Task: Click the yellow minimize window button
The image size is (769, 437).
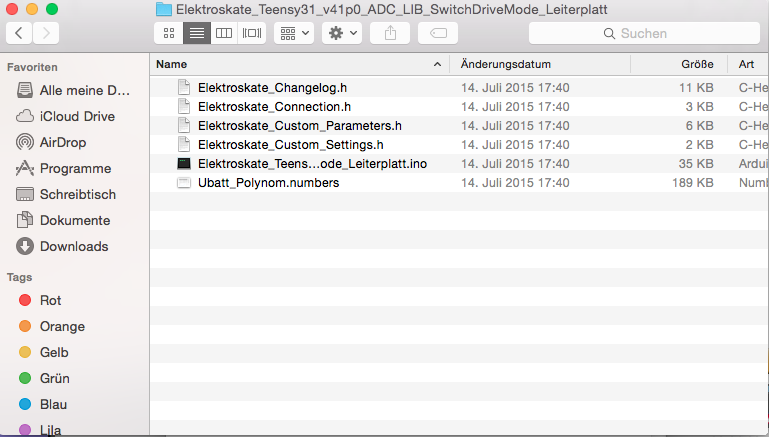Action: [x=32, y=9]
